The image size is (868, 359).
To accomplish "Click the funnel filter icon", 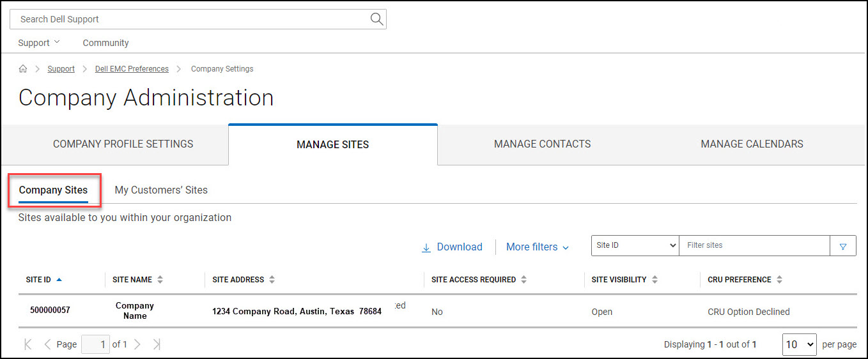I will pos(843,246).
